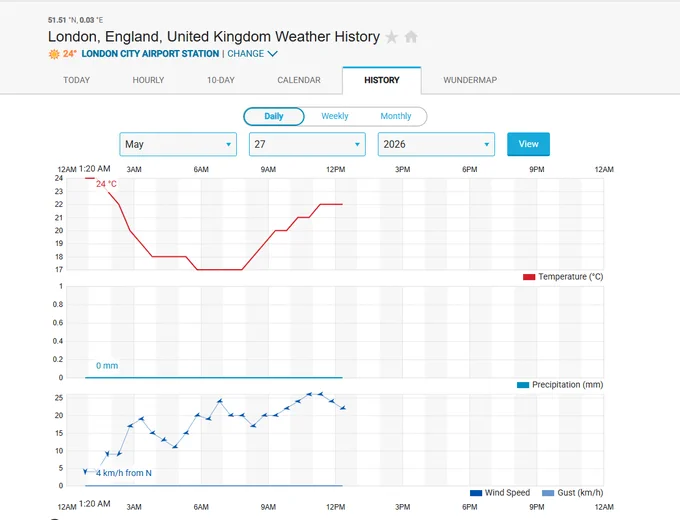Click the 9PM label below wind chart
Screen dimensions: 680x520
537,507
